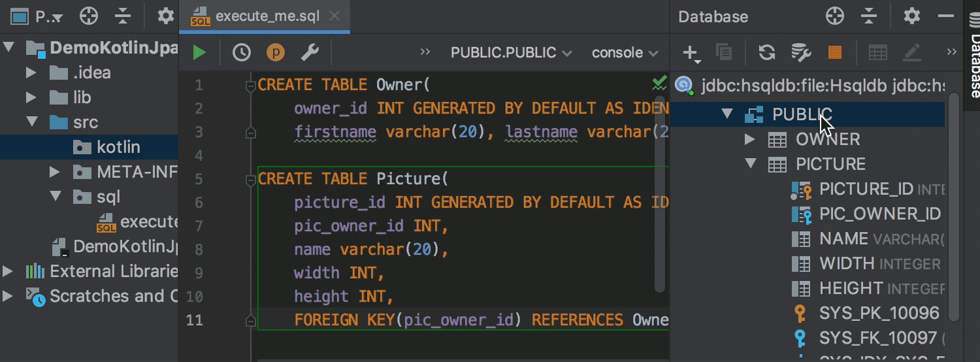This screenshot has height=362, width=980.
Task: Open the wrench settings icon in editor toolbar
Action: [x=309, y=53]
